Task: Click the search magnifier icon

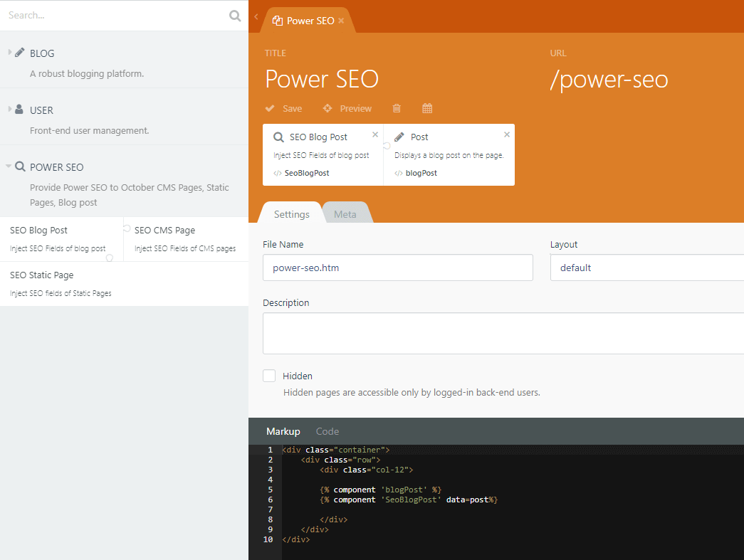Action: [235, 16]
